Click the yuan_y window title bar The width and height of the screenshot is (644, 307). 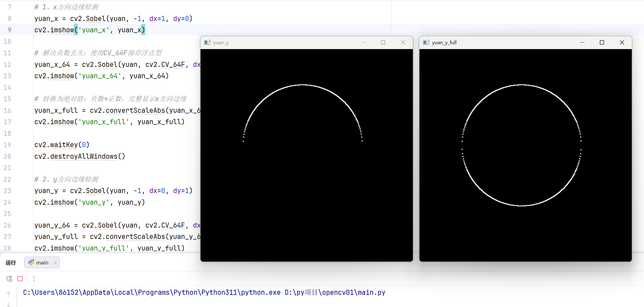point(283,43)
